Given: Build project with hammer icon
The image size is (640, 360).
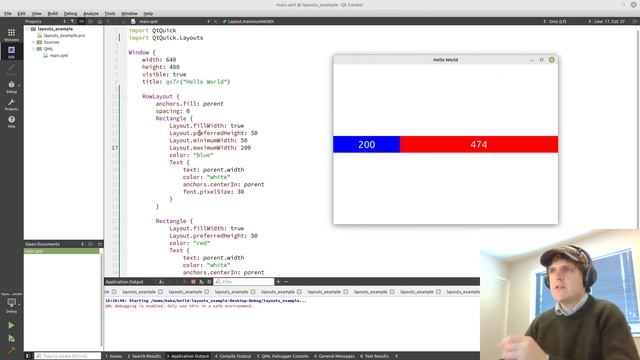Looking at the screenshot, I should pos(11,350).
